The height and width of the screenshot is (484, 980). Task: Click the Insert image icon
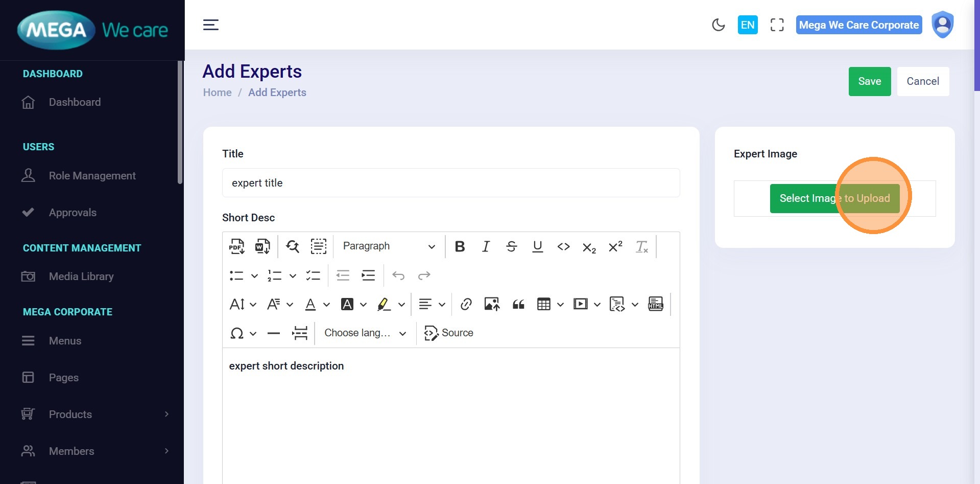pos(492,305)
